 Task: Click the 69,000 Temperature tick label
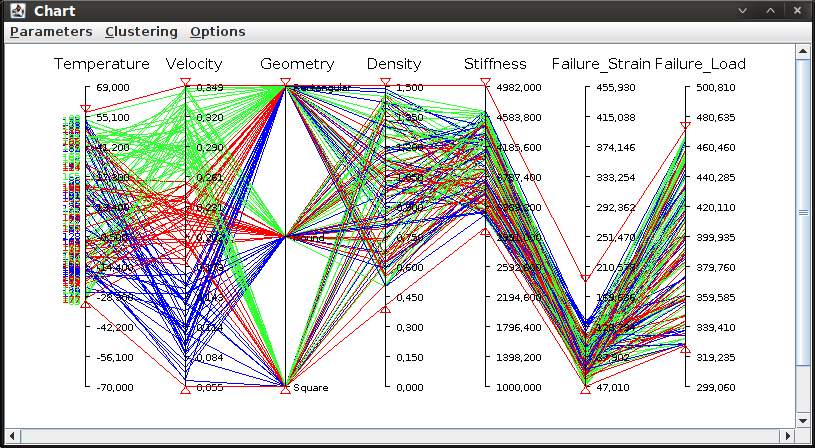[113, 87]
